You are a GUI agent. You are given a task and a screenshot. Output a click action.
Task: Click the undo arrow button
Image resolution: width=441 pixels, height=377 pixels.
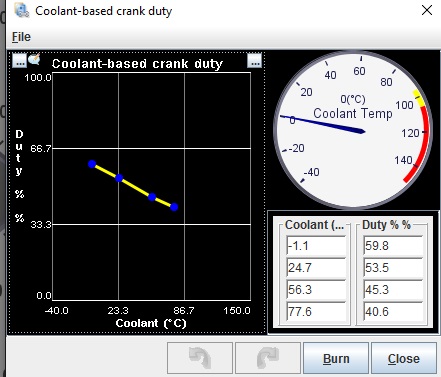tap(200, 358)
